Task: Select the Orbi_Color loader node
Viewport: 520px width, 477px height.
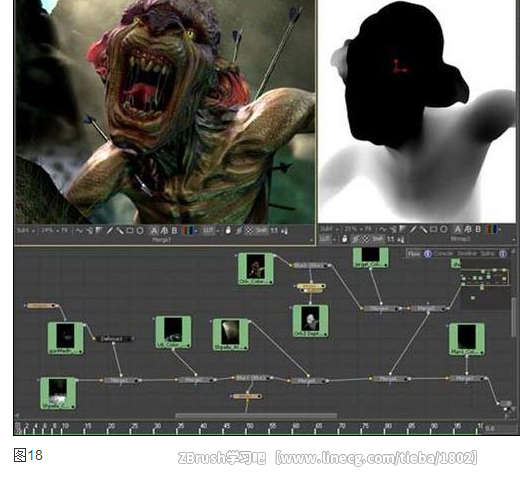Action: 256,269
